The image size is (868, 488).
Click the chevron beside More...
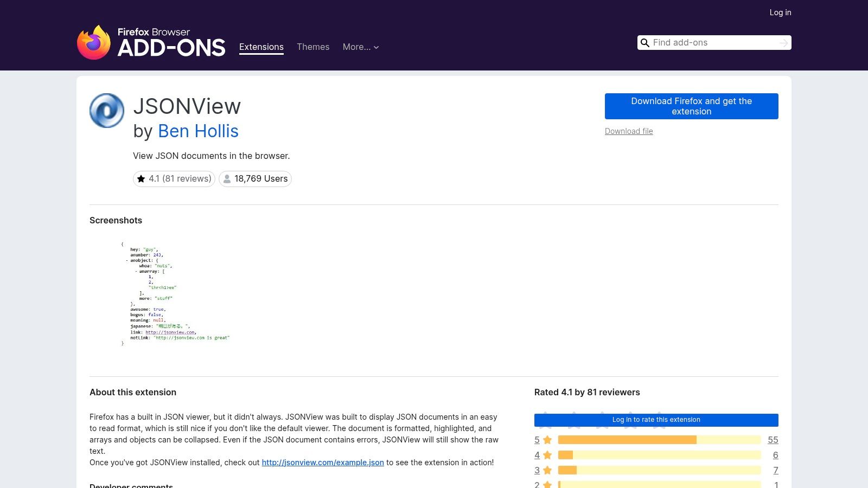pos(375,48)
